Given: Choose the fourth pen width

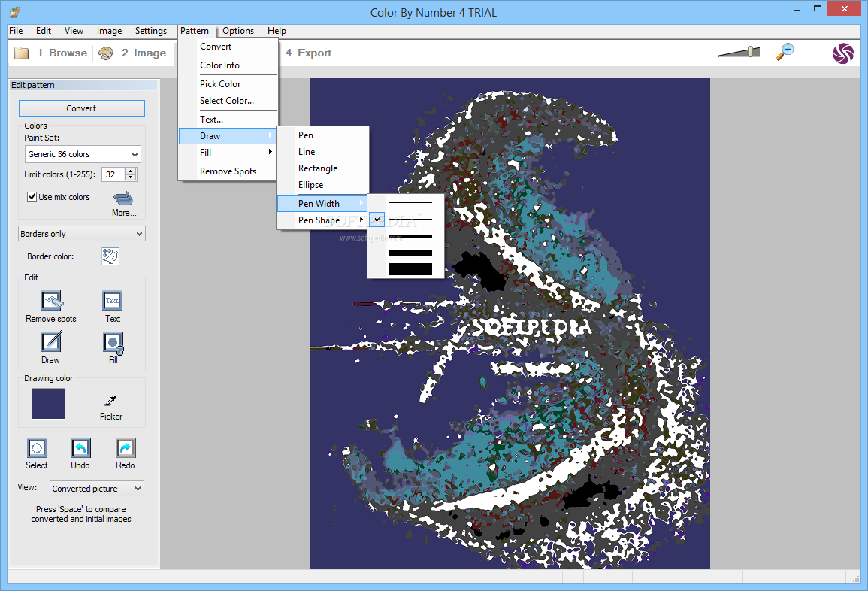Looking at the screenshot, I should click(410, 253).
